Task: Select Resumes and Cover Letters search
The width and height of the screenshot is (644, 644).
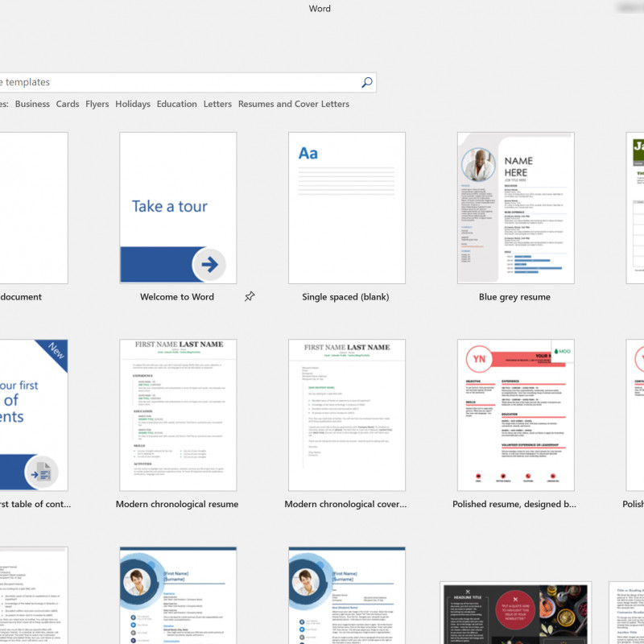Action: click(x=294, y=104)
